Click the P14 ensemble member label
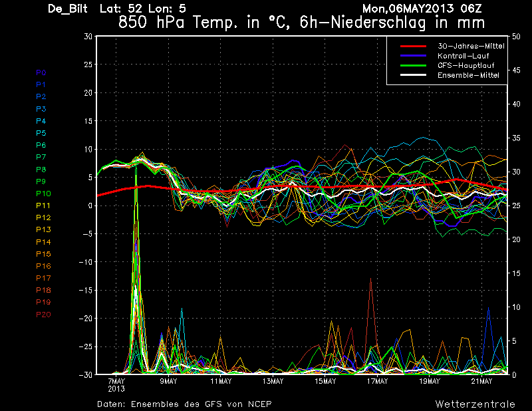532x411 pixels. (43, 242)
